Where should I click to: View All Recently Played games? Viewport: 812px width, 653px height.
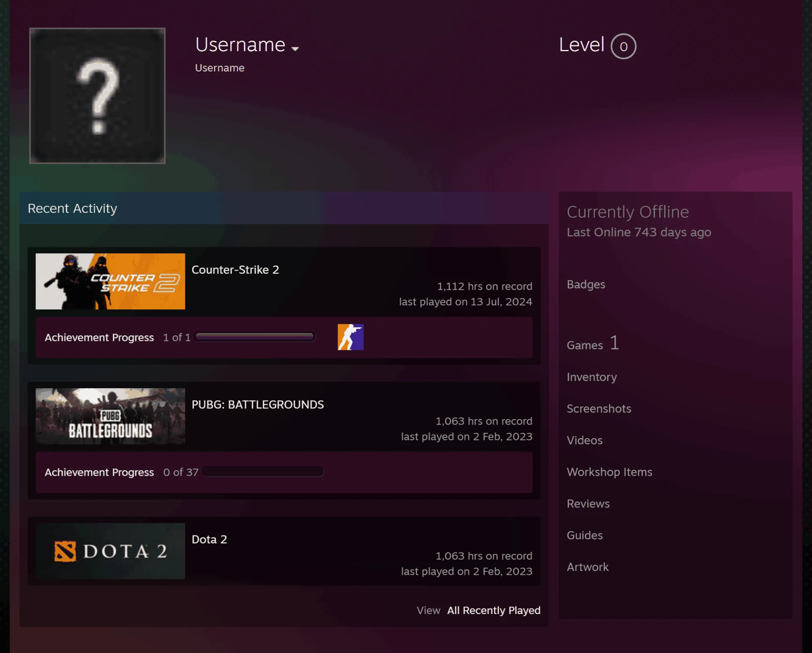[494, 610]
